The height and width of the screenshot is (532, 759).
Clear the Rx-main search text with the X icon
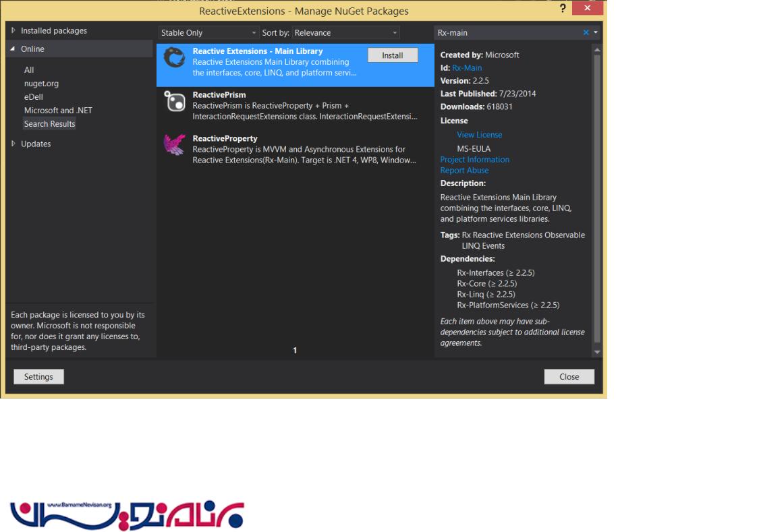[x=586, y=32]
